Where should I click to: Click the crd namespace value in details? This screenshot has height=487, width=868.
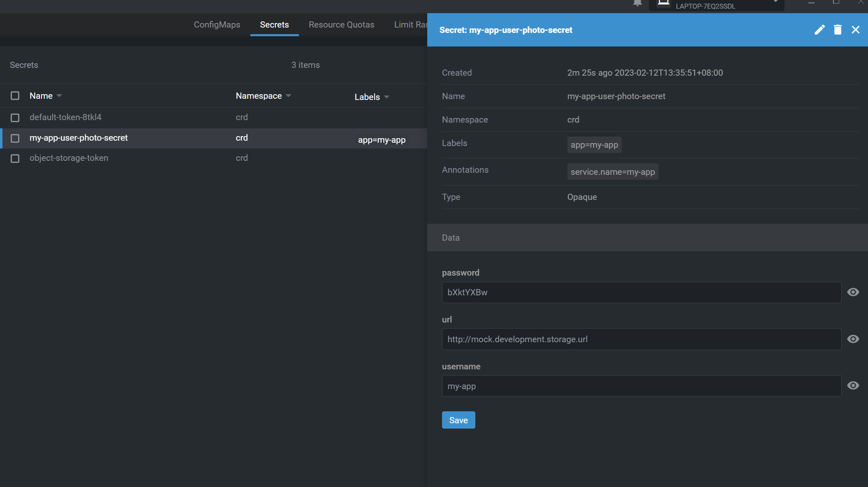[573, 120]
